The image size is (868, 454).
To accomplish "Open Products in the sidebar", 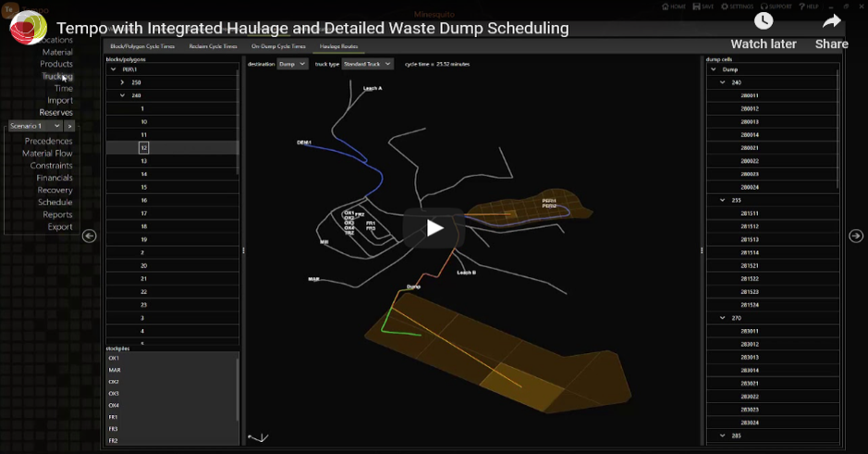I will point(56,64).
